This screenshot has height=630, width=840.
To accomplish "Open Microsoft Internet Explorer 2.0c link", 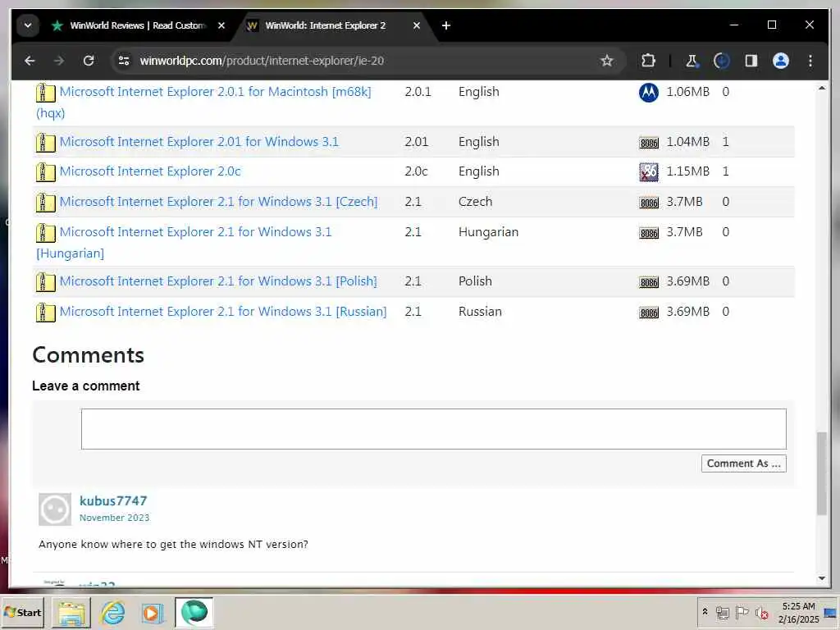I will click(150, 171).
